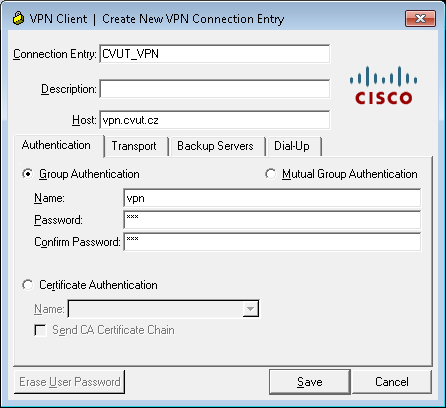Screen dimensions: 446x408
Task: Click the Host field containing vpn.cvut.cz
Action: pyautogui.click(x=215, y=120)
